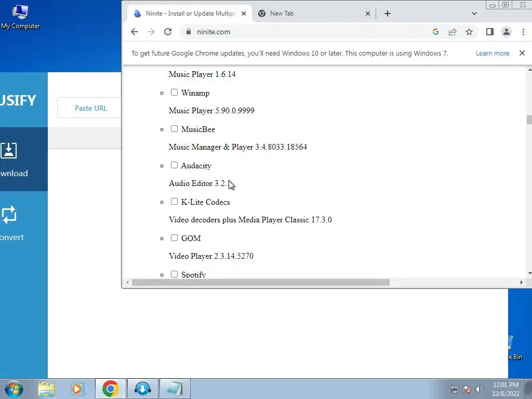Click the scroll down arrow
Image resolution: width=532 pixels, height=399 pixels.
pyautogui.click(x=529, y=273)
